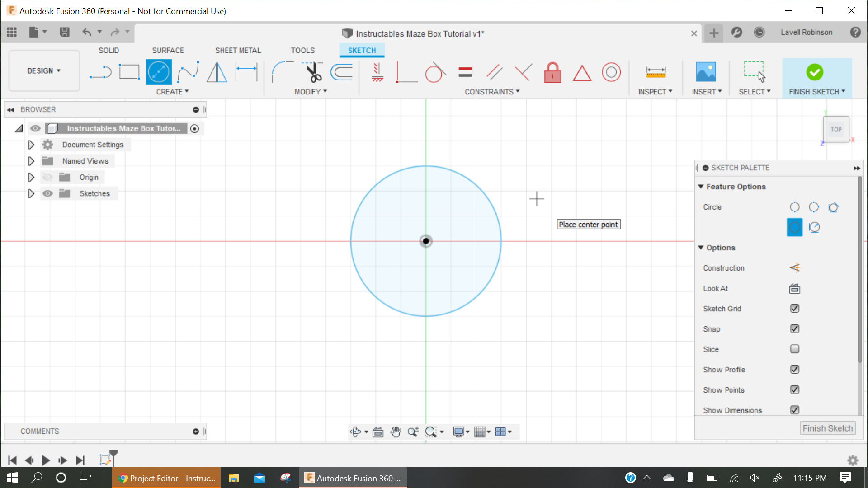
Task: Apply the Fix/Unfix lock constraint
Action: coord(552,72)
